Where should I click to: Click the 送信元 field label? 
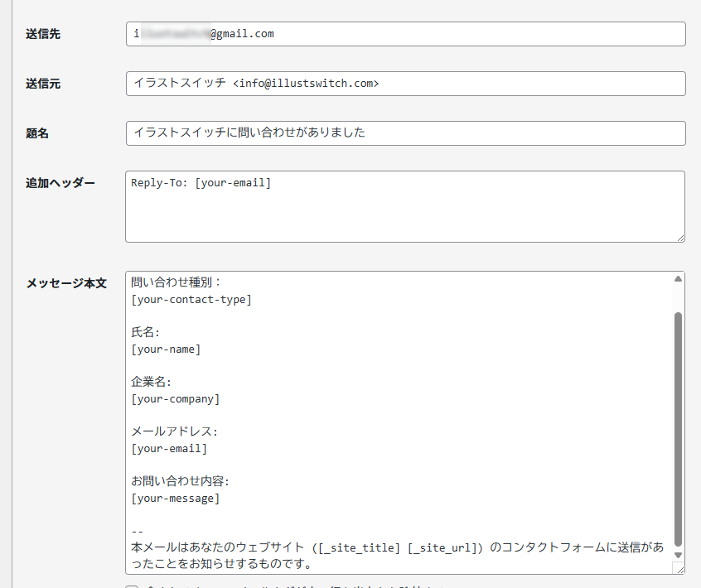43,84
